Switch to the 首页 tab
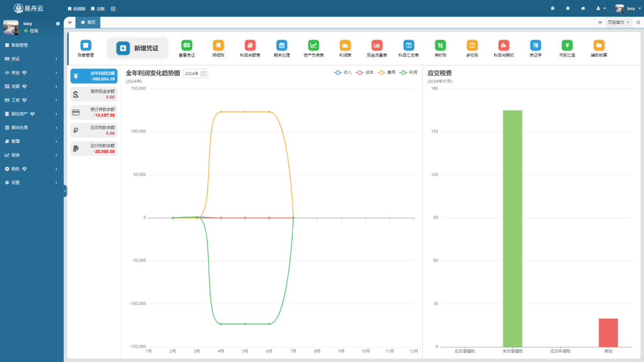This screenshot has height=362, width=644. click(88, 22)
